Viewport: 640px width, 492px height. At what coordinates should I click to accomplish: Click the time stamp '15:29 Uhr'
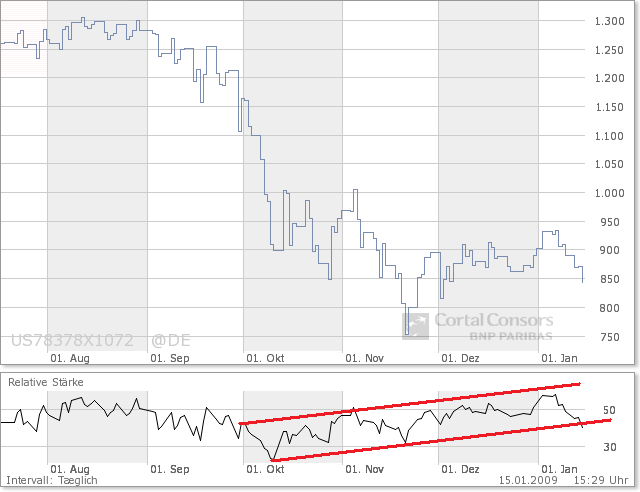pyautogui.click(x=601, y=481)
